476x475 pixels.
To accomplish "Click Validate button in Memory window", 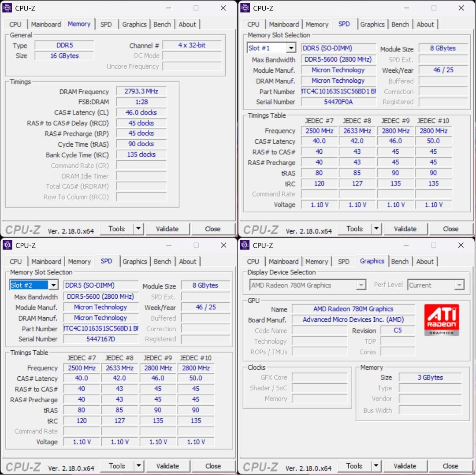I will (x=167, y=229).
